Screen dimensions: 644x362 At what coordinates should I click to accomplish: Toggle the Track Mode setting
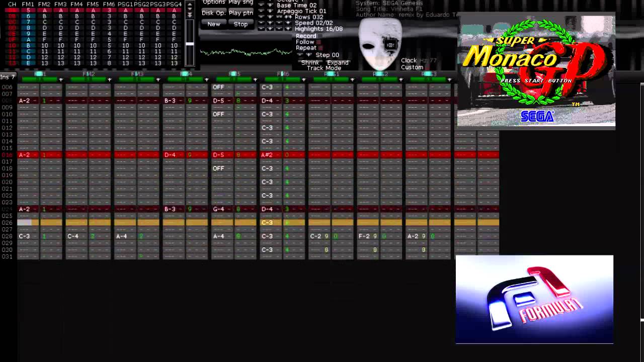(x=324, y=68)
